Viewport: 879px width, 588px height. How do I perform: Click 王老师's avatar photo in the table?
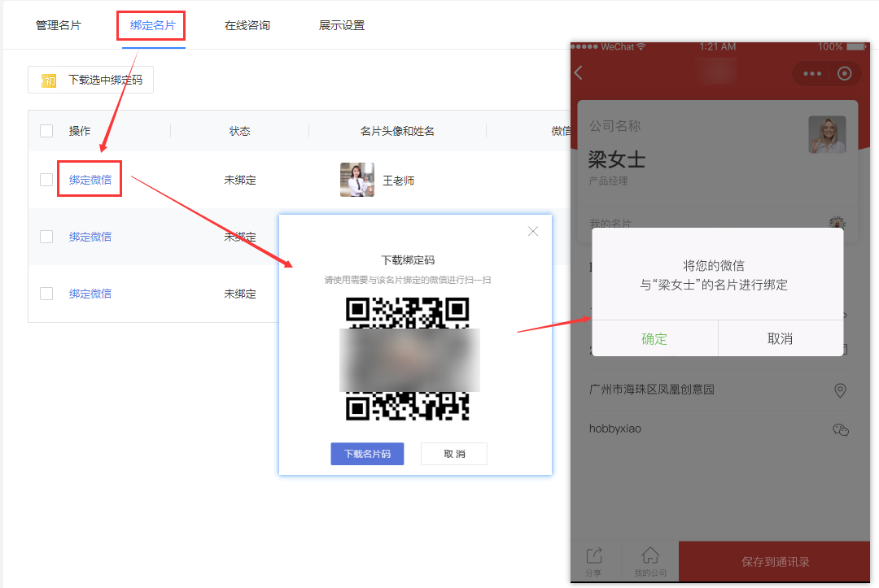click(357, 180)
